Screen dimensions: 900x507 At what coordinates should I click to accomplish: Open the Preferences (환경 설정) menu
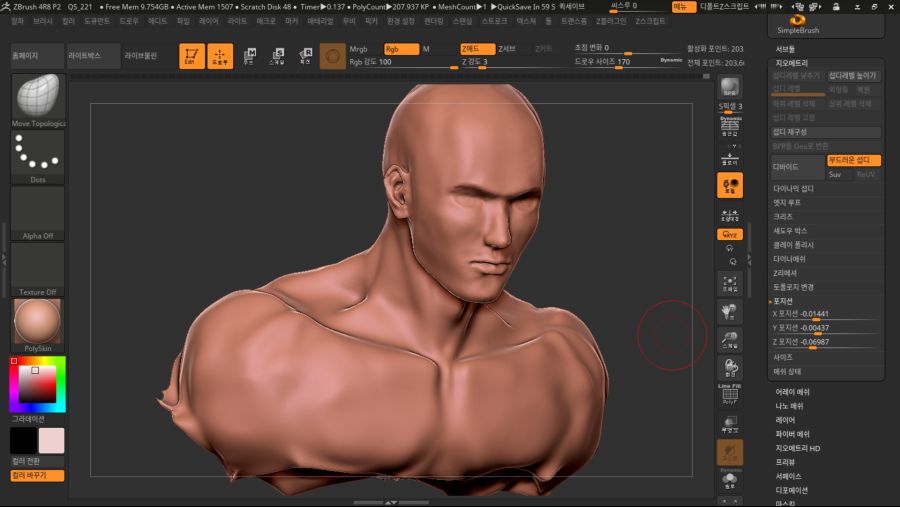401,21
